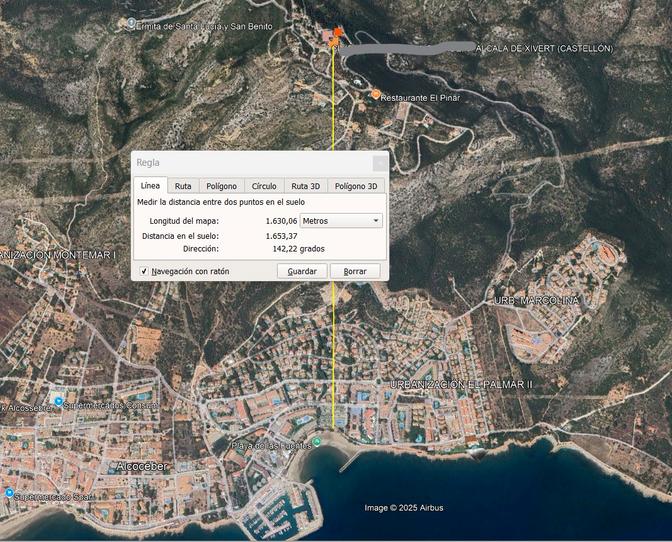Select the Supermercados Consum map pin
Screen dimensions: 672x542
59,402
